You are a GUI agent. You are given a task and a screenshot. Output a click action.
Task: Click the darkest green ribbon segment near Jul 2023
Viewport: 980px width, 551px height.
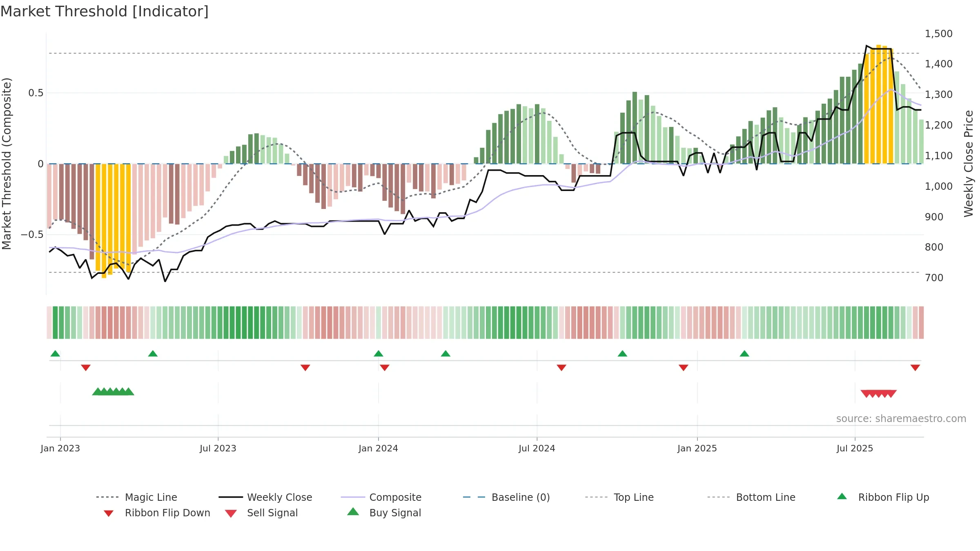point(245,322)
